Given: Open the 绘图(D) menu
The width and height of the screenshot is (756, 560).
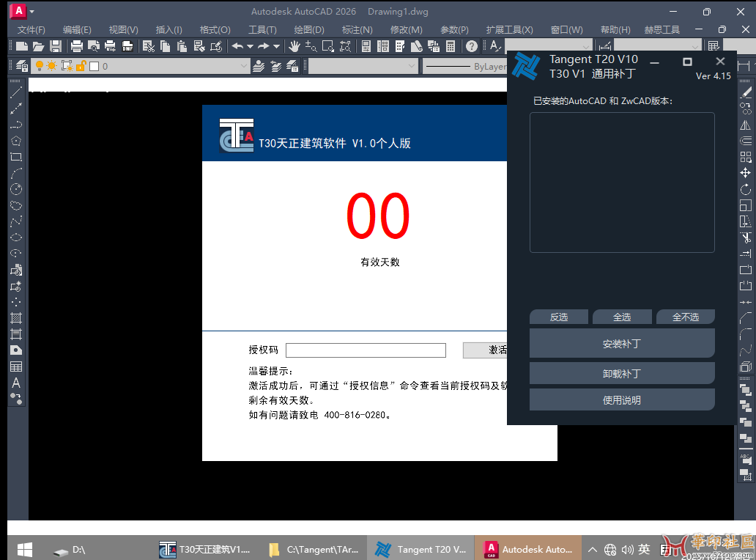Looking at the screenshot, I should click(x=308, y=29).
